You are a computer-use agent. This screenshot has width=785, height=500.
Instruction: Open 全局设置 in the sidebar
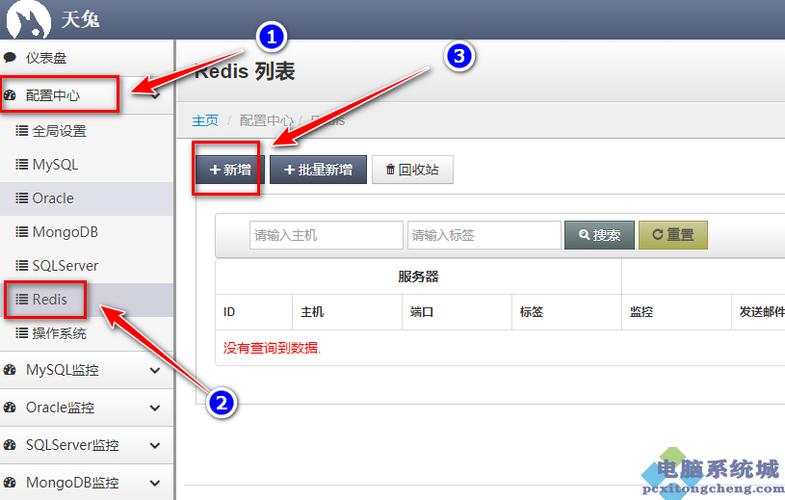(87, 131)
